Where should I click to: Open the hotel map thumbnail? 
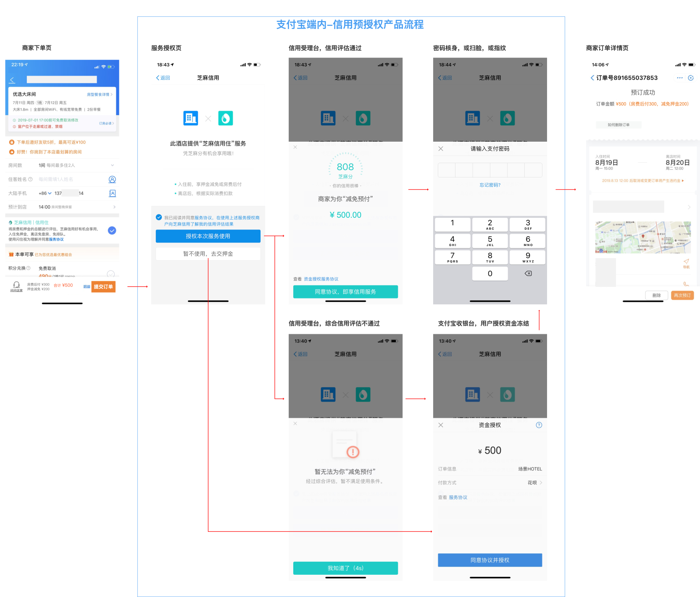click(x=643, y=237)
